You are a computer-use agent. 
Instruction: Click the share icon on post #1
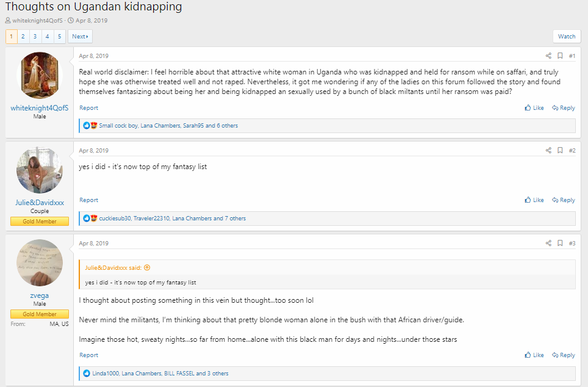pos(548,56)
